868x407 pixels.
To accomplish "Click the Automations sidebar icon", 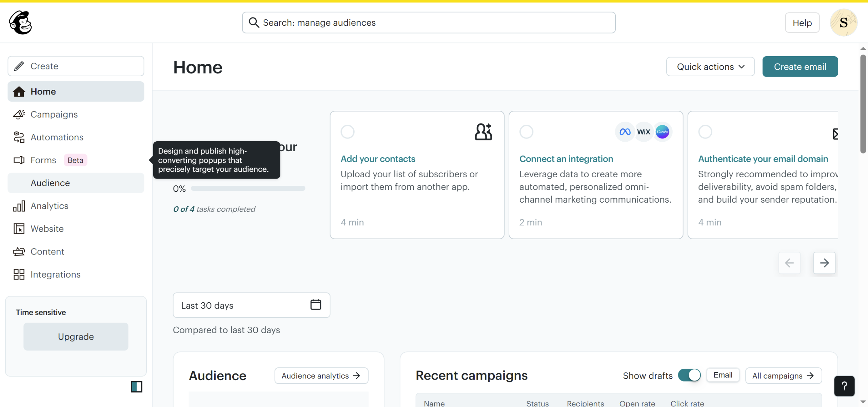I will pos(19,137).
